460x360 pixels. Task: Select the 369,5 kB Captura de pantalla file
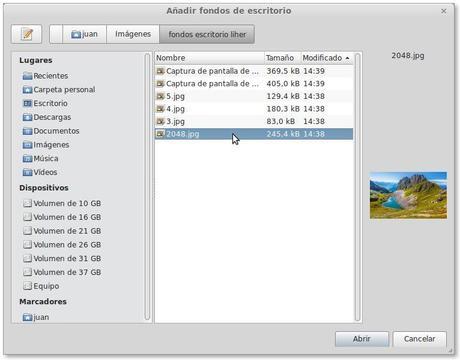click(254, 71)
